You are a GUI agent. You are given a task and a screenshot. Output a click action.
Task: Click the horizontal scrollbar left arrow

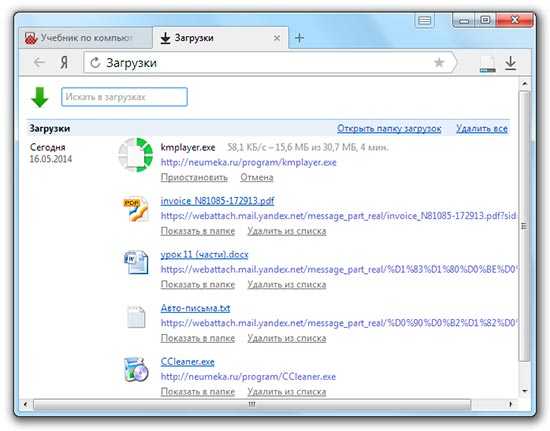[25, 404]
